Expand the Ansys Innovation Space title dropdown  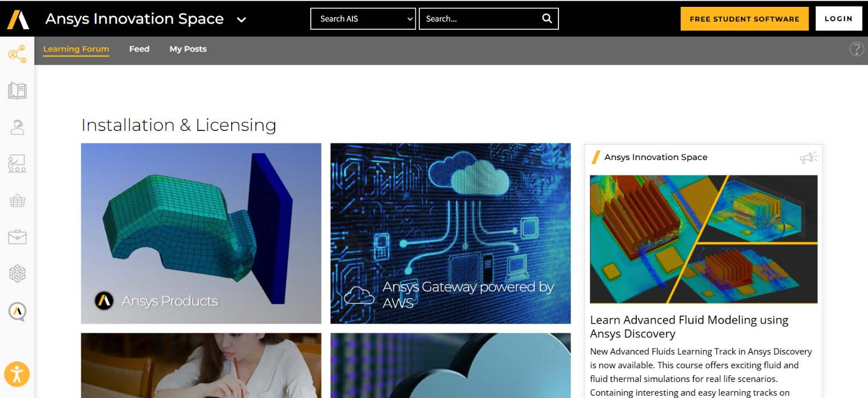click(241, 19)
